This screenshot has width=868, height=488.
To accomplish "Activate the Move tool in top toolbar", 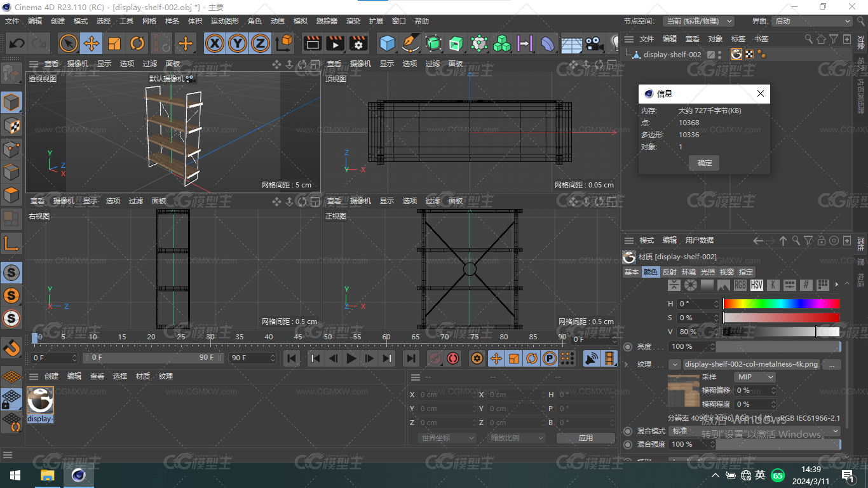I will pos(92,43).
